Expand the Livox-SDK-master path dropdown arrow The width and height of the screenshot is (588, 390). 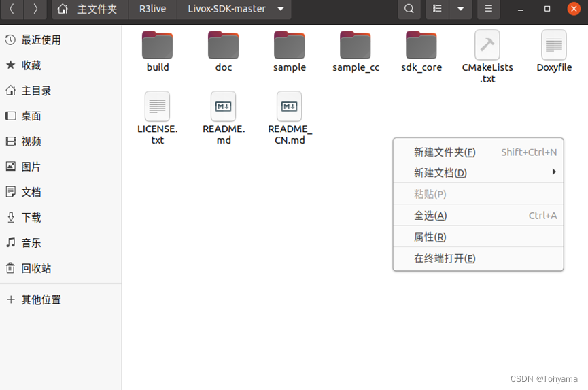coord(281,9)
